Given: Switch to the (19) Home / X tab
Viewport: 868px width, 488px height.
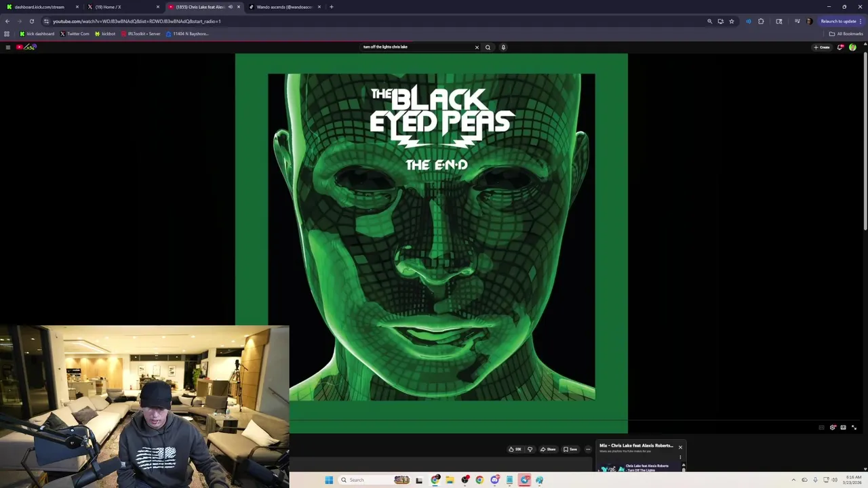Looking at the screenshot, I should coord(123,7).
